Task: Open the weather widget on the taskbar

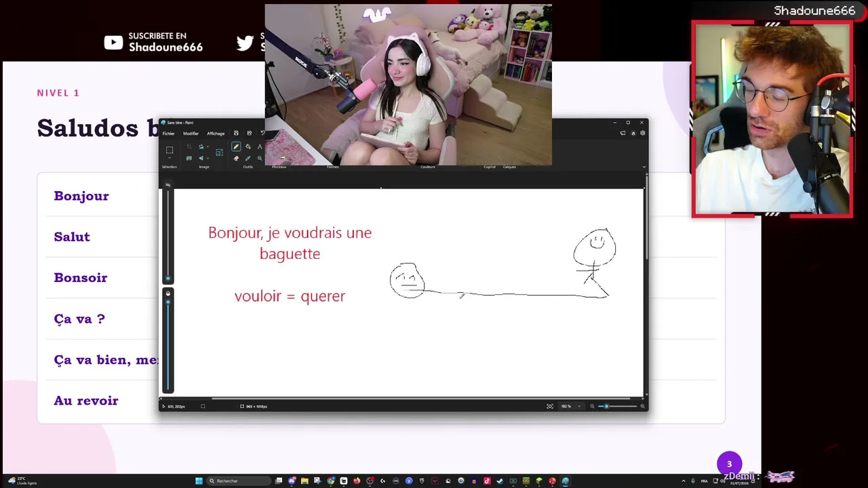Action: pyautogui.click(x=22, y=481)
